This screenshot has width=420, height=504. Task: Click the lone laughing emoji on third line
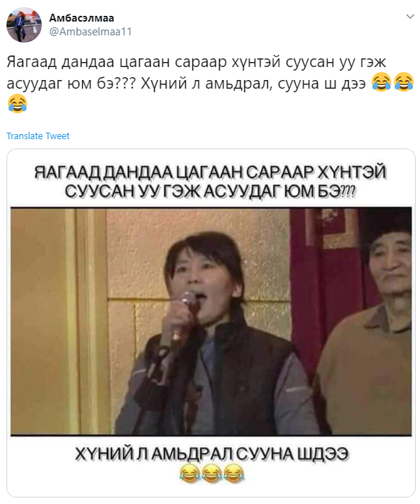17,104
